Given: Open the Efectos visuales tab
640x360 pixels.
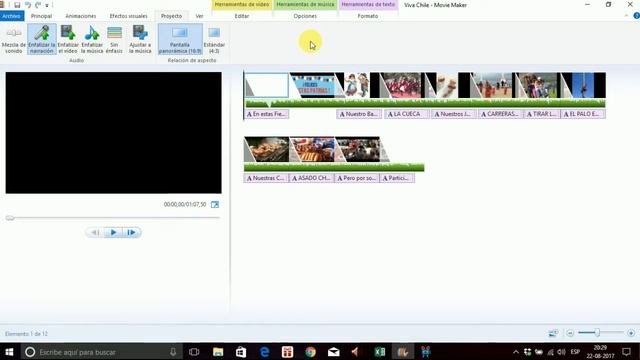Looking at the screenshot, I should 128,16.
